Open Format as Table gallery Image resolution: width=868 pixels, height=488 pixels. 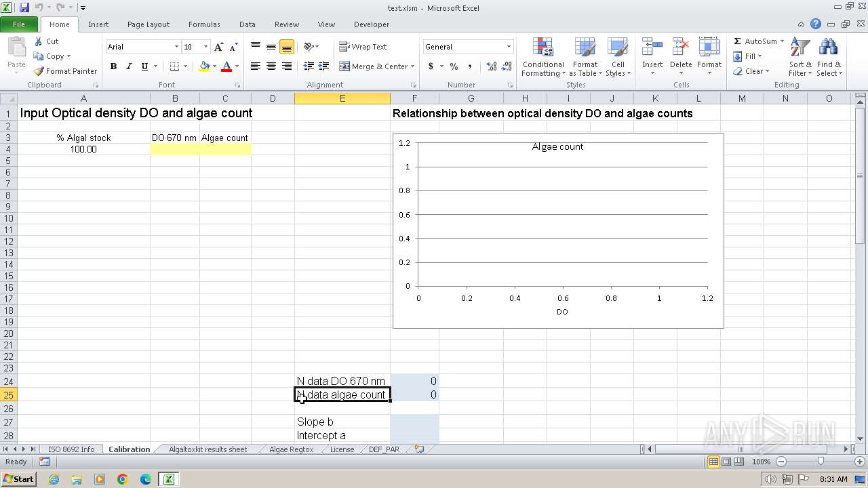585,58
